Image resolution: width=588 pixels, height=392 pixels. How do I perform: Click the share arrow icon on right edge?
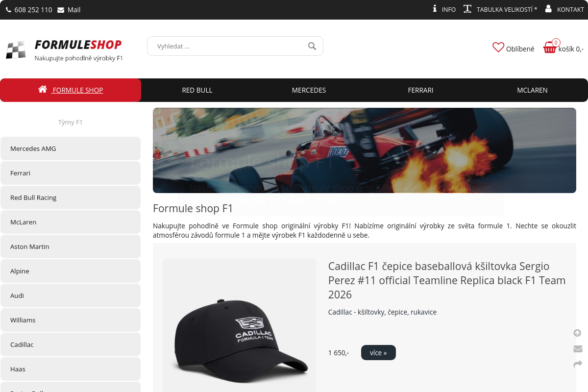point(578,364)
